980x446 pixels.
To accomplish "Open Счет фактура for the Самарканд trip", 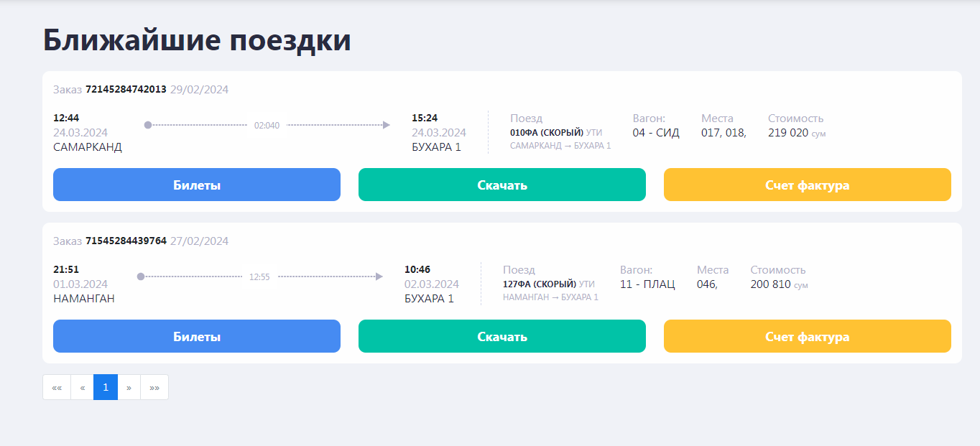I will (x=807, y=185).
